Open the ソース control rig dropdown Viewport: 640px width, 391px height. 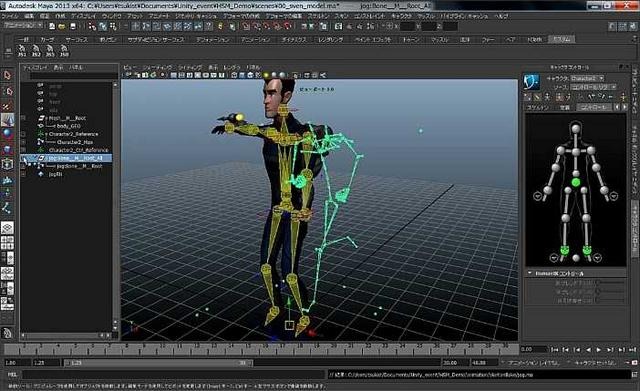point(593,87)
